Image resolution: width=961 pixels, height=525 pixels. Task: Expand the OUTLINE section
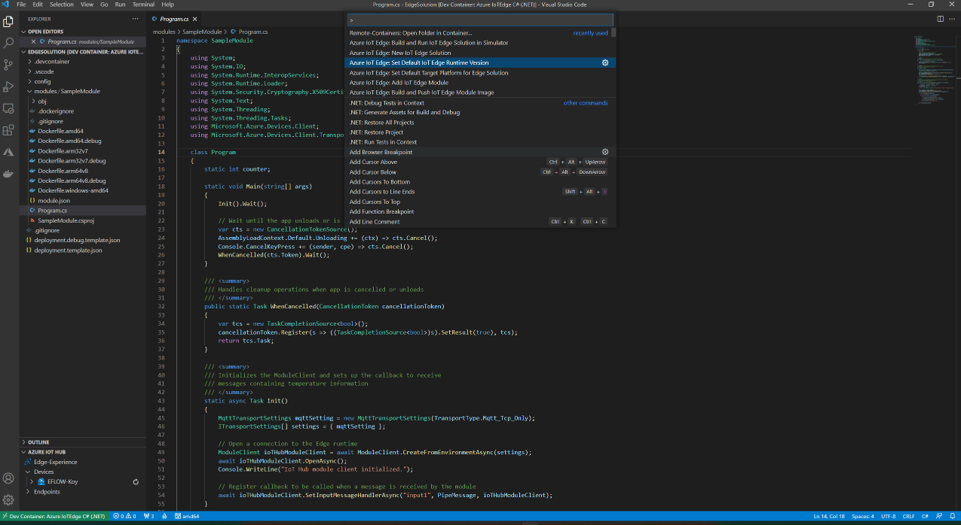pos(38,441)
